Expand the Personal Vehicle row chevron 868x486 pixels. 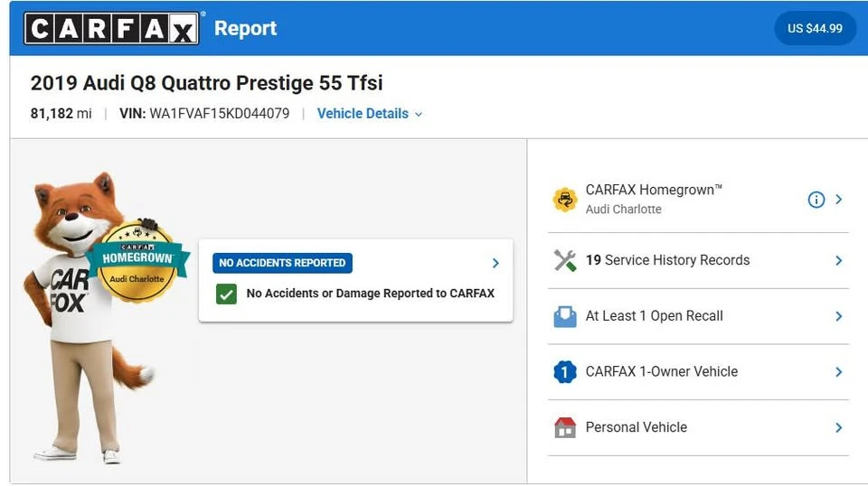pyautogui.click(x=839, y=427)
